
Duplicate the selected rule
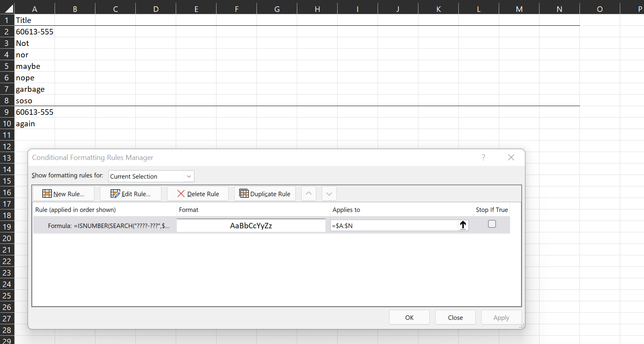coord(265,194)
